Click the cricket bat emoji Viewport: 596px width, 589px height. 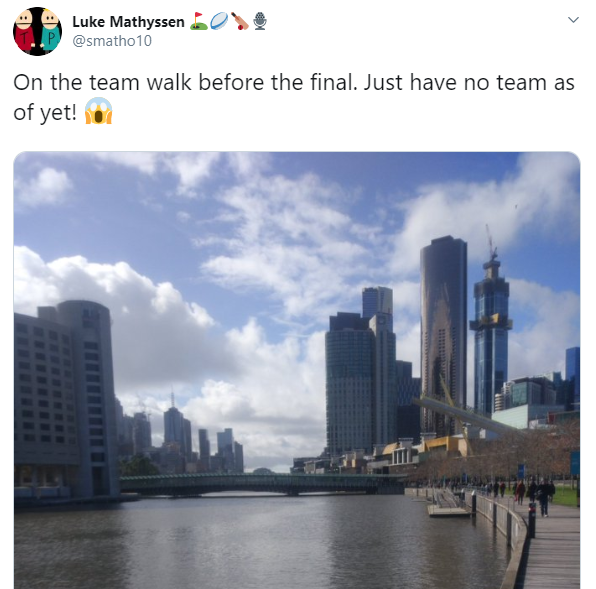click(239, 21)
